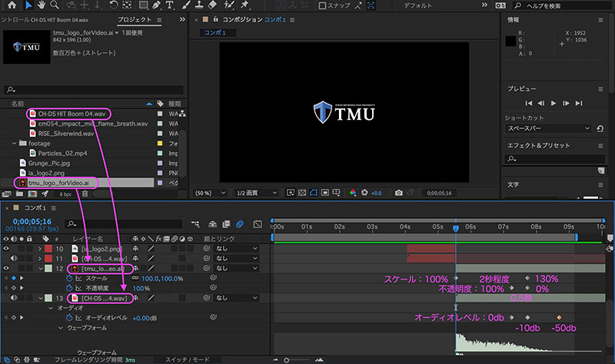The width and height of the screenshot is (615, 364).
Task: Click スイッチ / モード toggle button
Action: click(187, 359)
